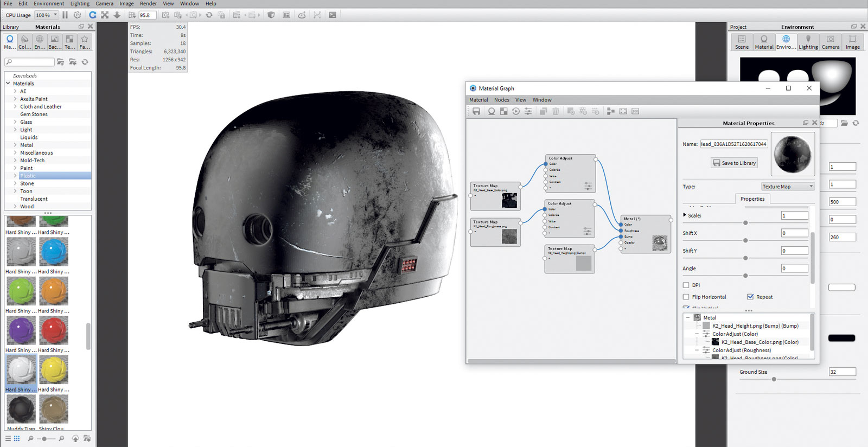Click the add camera icon in toolbar
The image size is (868, 447).
165,15
